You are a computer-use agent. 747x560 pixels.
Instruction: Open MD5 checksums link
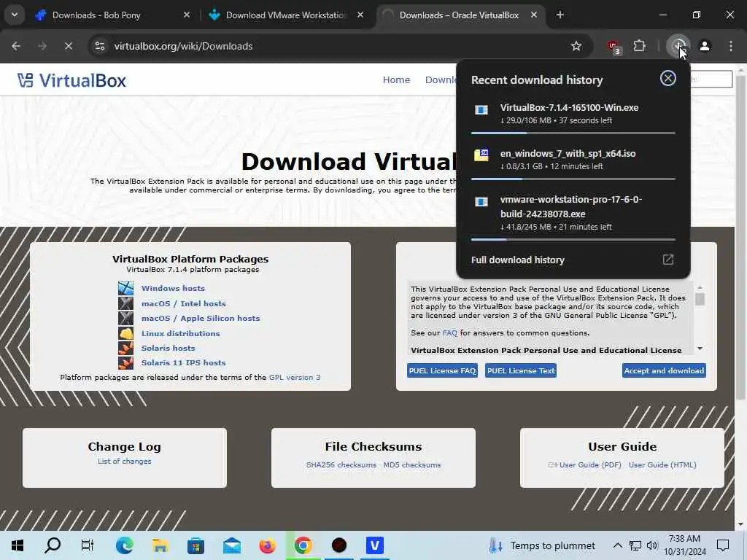pyautogui.click(x=412, y=464)
